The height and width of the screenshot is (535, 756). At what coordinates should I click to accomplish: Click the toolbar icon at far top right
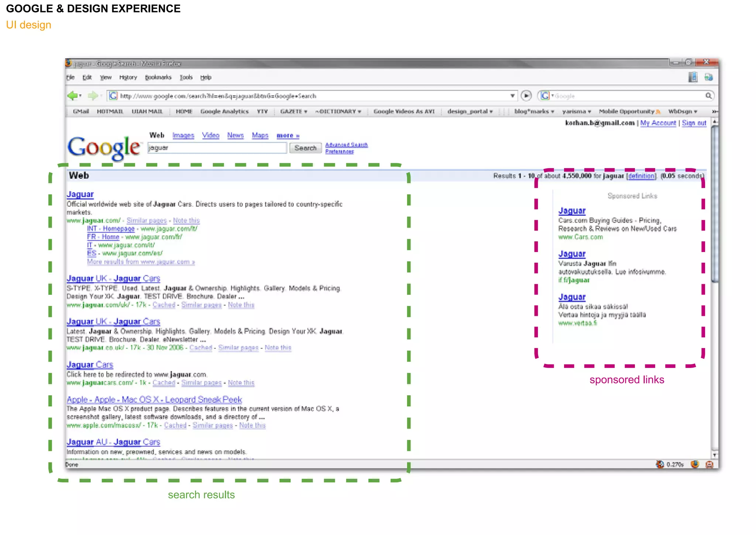click(x=708, y=77)
